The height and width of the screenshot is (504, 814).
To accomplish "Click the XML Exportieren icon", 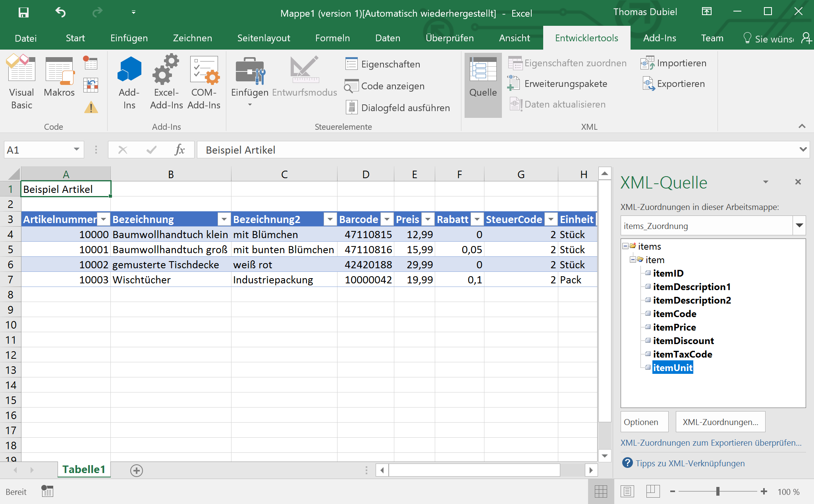I will pyautogui.click(x=649, y=84).
